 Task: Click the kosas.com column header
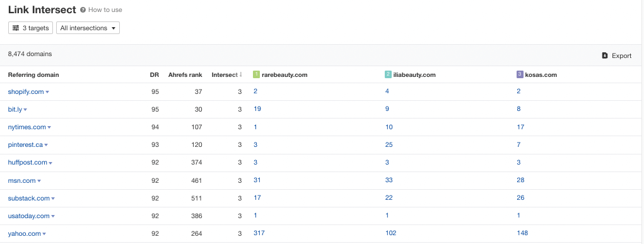(x=541, y=75)
